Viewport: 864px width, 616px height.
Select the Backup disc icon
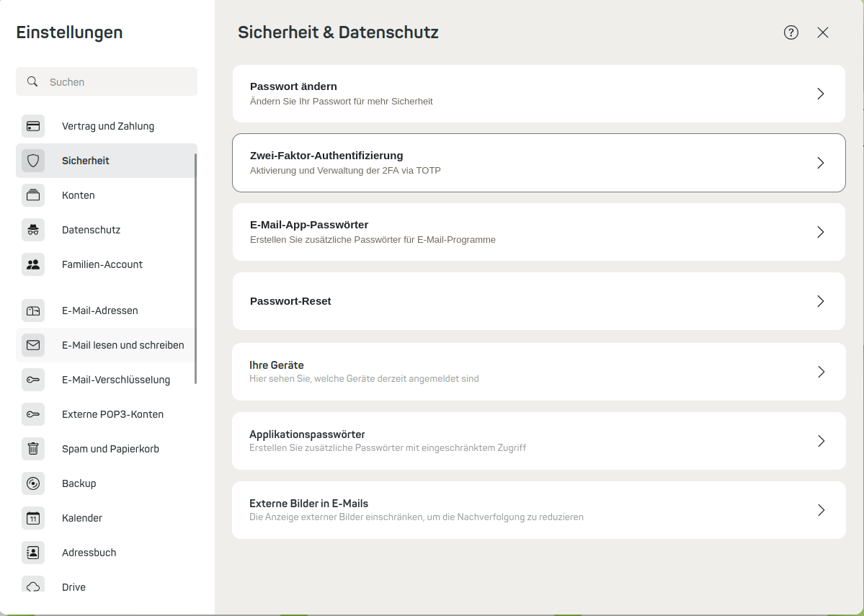point(33,483)
